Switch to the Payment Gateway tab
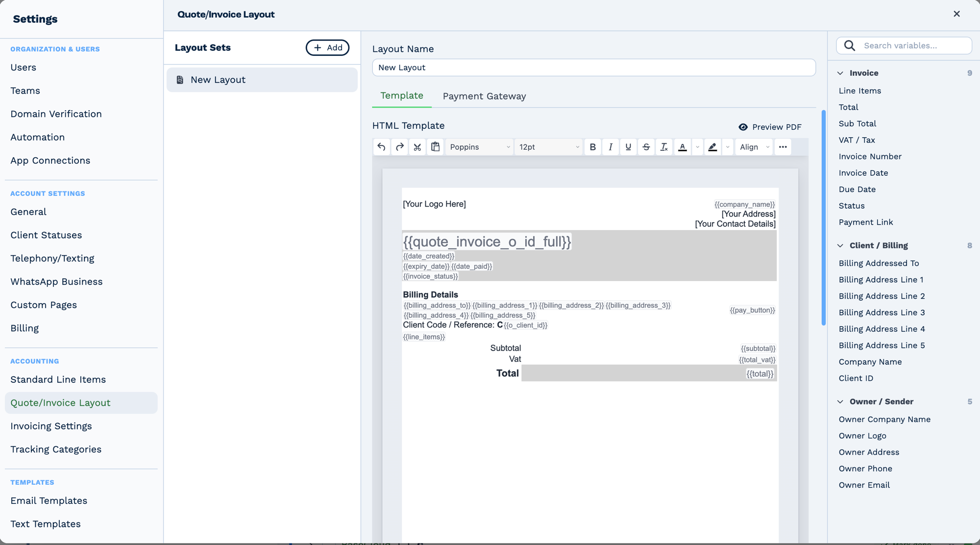Viewport: 980px width, 545px height. (484, 96)
